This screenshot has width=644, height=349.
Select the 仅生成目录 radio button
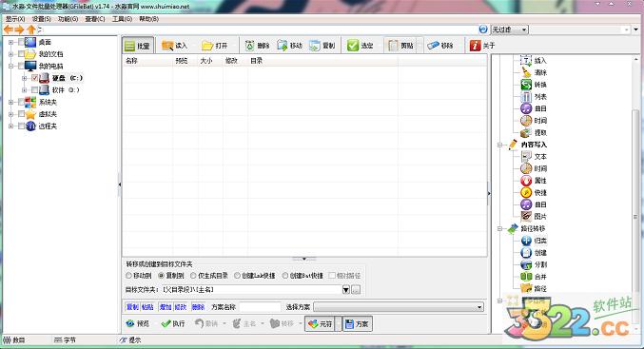point(193,276)
